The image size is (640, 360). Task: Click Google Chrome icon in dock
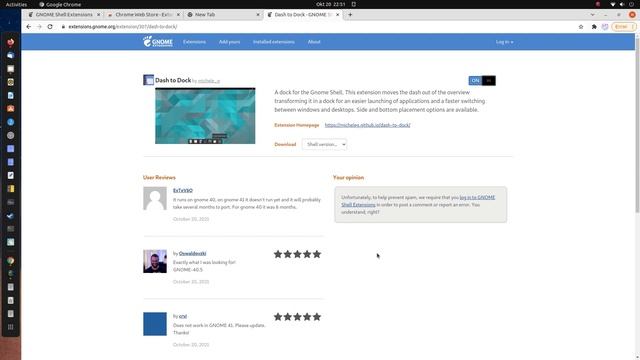point(11,261)
